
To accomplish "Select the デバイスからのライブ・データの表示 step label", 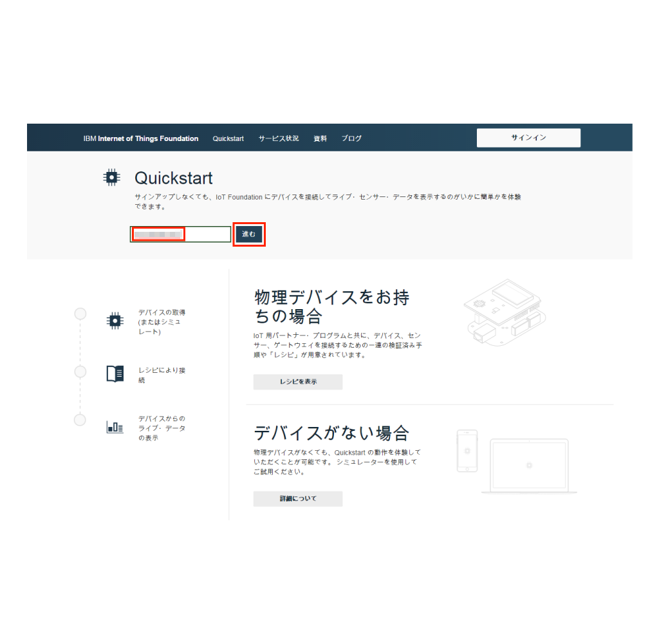I will tap(162, 428).
